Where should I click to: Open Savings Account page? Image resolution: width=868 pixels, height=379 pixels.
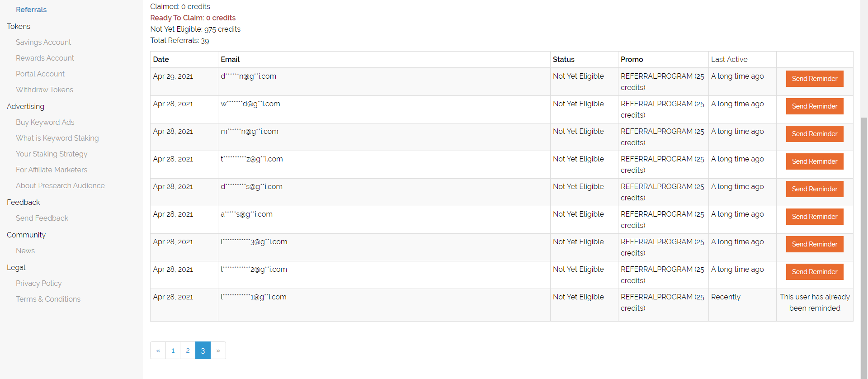43,42
